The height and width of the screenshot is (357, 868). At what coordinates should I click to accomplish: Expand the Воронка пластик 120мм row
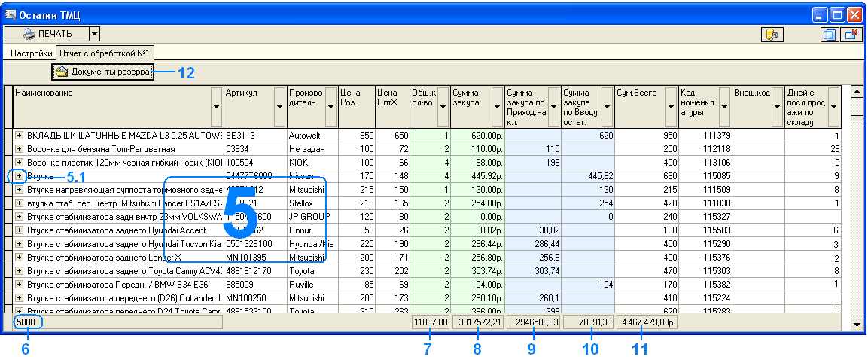(20, 162)
